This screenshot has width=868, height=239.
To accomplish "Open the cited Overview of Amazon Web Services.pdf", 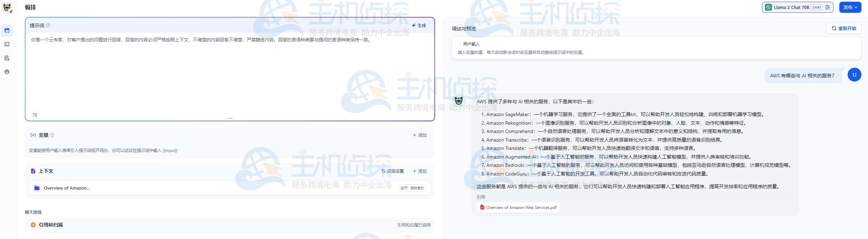I will [518, 207].
